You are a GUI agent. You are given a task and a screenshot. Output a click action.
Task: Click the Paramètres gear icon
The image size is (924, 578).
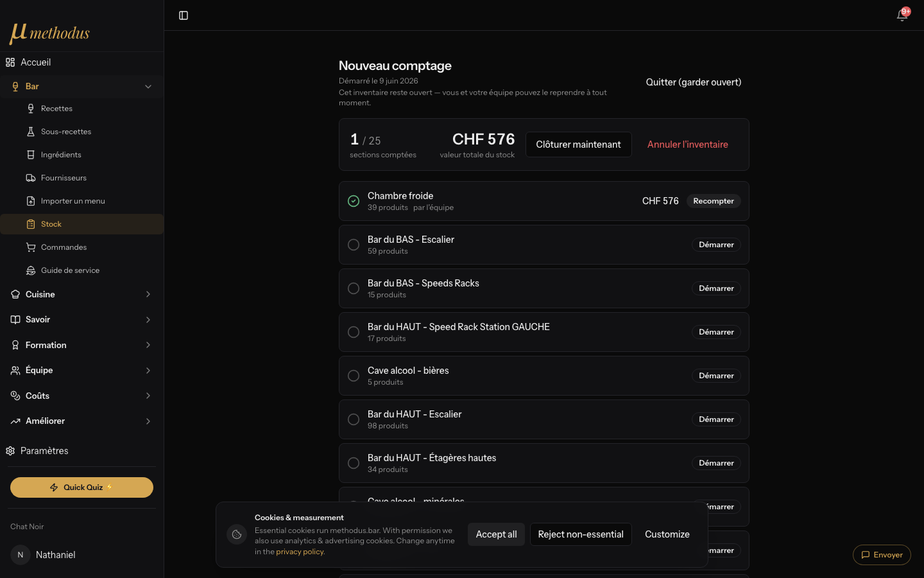point(10,451)
